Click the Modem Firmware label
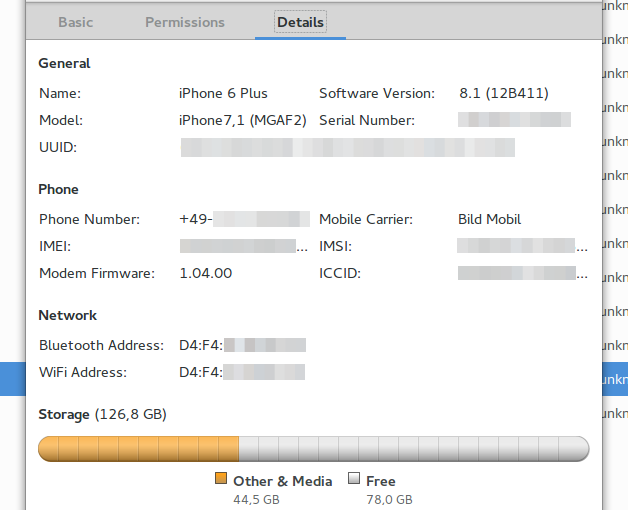The width and height of the screenshot is (628, 510). click(x=97, y=273)
